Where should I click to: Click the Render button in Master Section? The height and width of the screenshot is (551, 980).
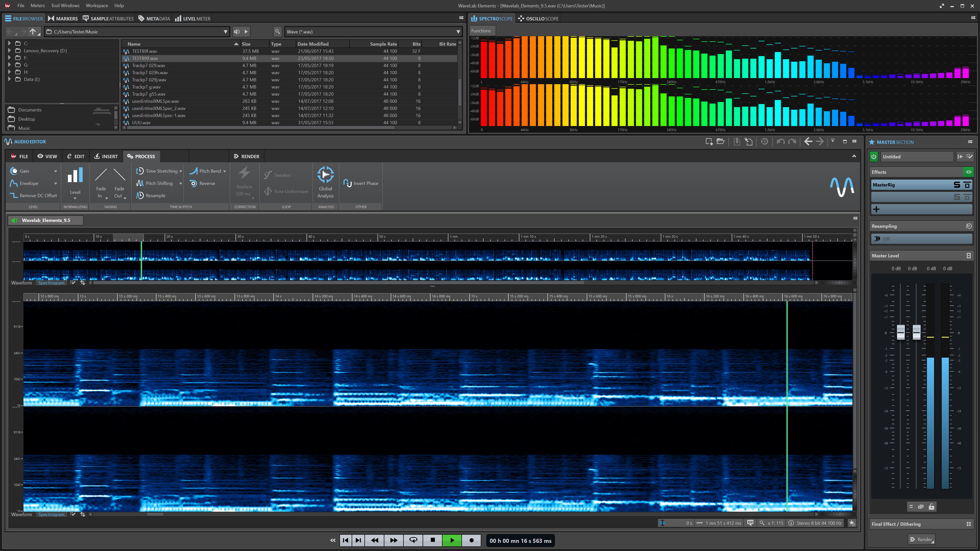tap(922, 539)
